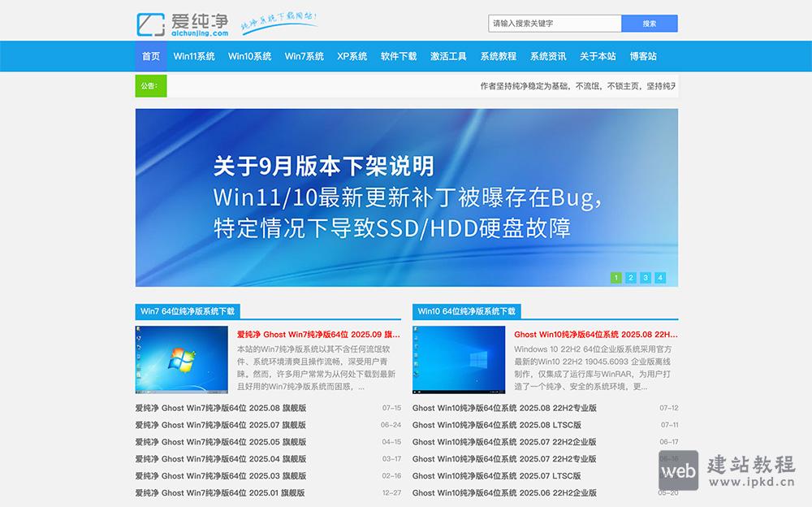Click the Windows 7 desktop thumbnail

click(182, 359)
